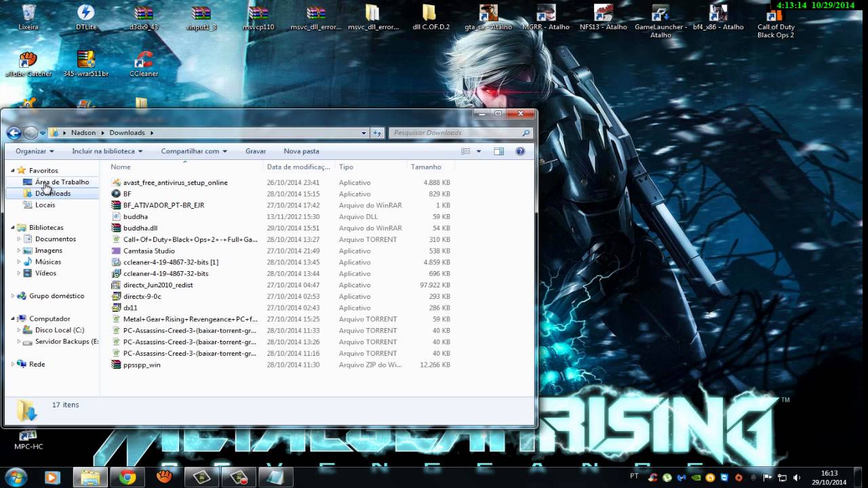
Task: Select Área de Trabalho in Favoritos
Action: (x=62, y=182)
